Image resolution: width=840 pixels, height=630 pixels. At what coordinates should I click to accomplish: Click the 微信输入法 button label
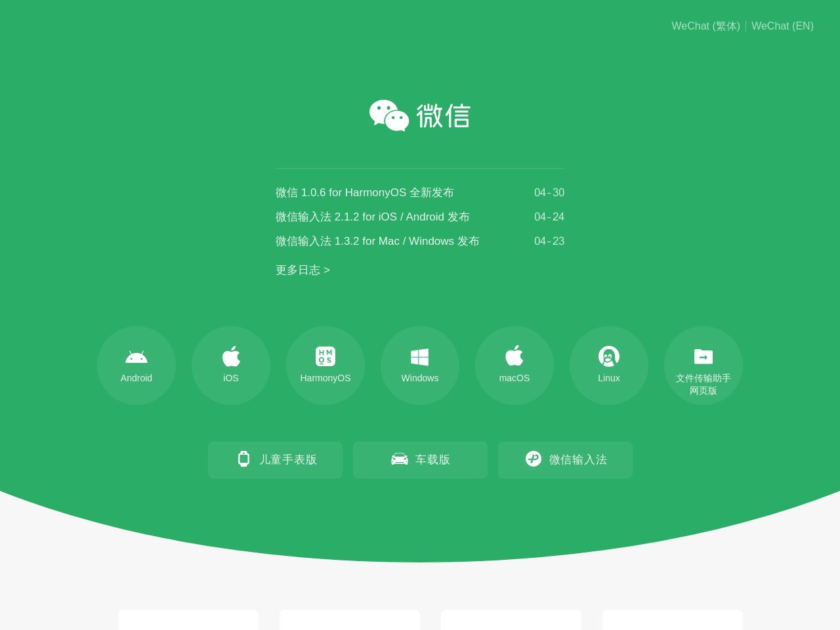tap(578, 459)
